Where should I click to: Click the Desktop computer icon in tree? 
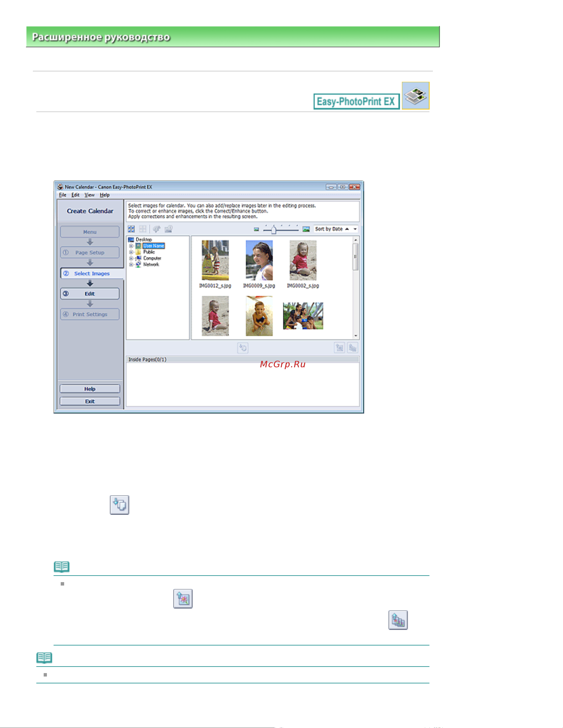click(131, 240)
